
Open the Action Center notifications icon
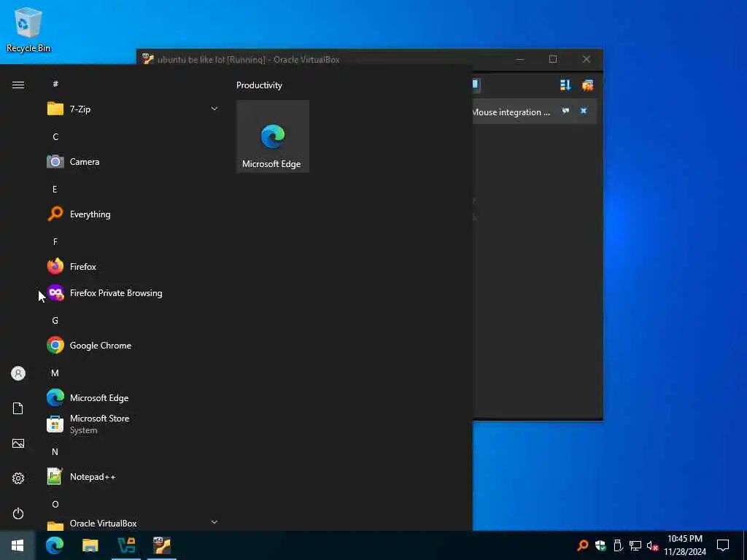pyautogui.click(x=723, y=545)
